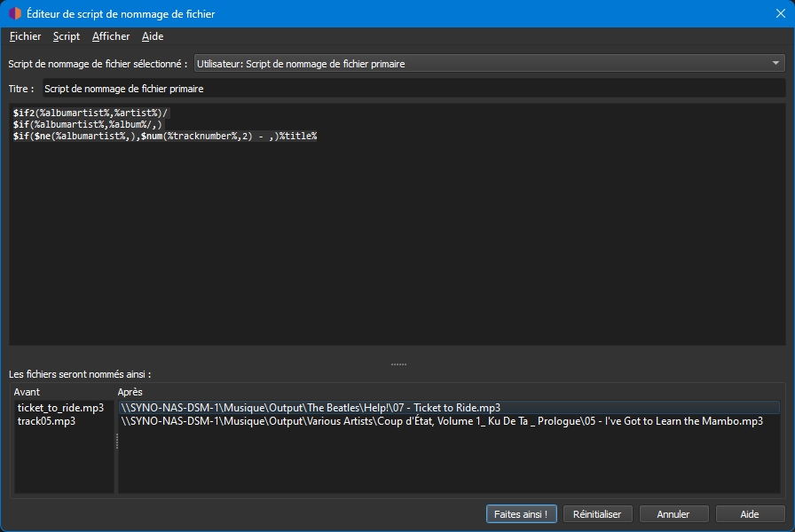Click the Picard app icon in title bar

coord(15,14)
